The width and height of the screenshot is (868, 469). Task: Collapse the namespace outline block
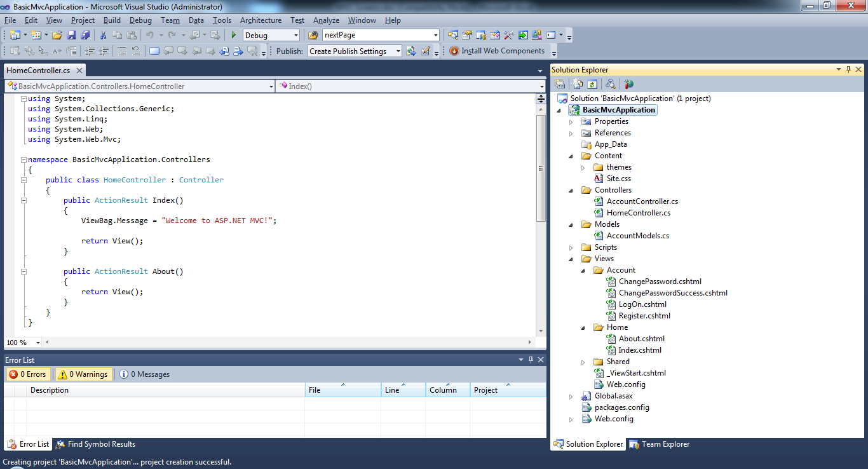point(24,160)
